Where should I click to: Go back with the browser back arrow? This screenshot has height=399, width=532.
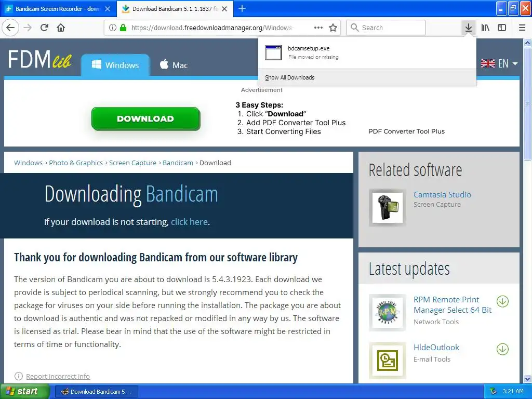tap(10, 28)
